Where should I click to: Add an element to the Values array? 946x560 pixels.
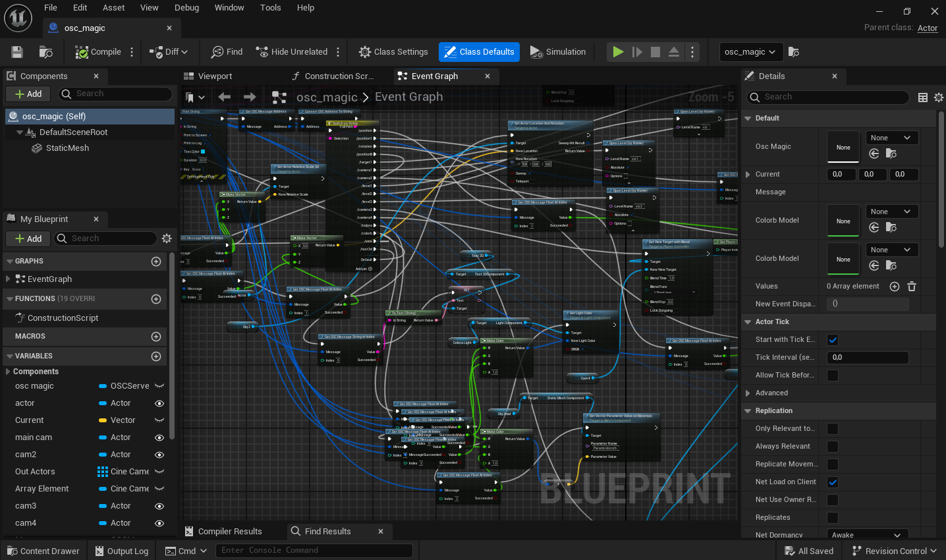click(895, 287)
